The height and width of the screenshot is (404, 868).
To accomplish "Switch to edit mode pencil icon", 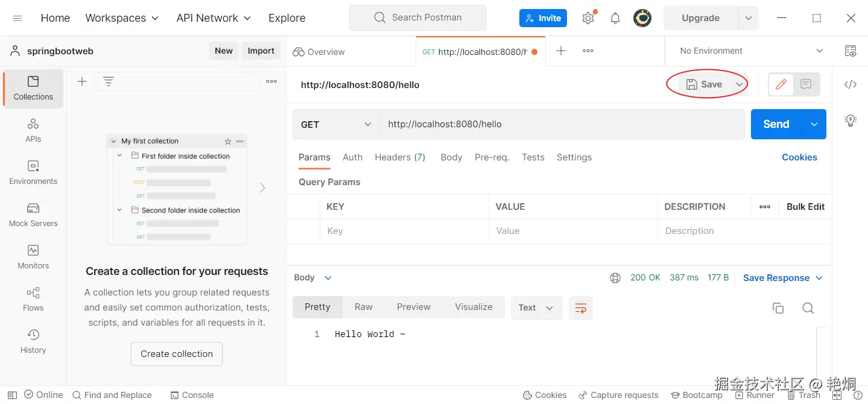I will 781,84.
